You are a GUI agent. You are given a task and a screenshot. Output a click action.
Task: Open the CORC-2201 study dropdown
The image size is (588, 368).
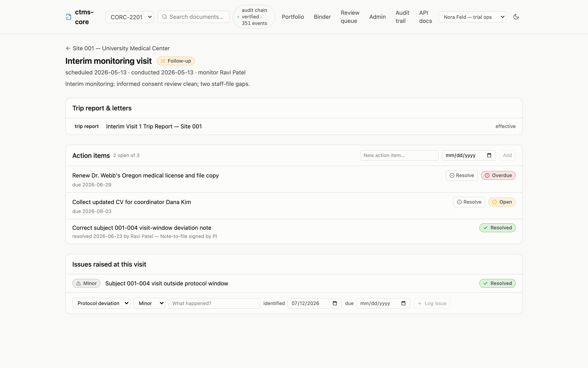coord(129,17)
